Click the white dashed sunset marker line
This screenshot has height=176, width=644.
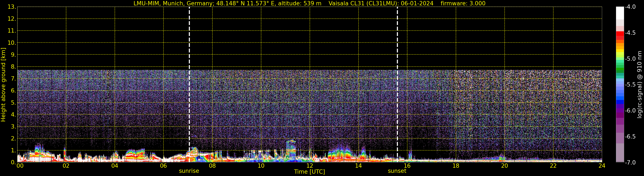coord(397,85)
